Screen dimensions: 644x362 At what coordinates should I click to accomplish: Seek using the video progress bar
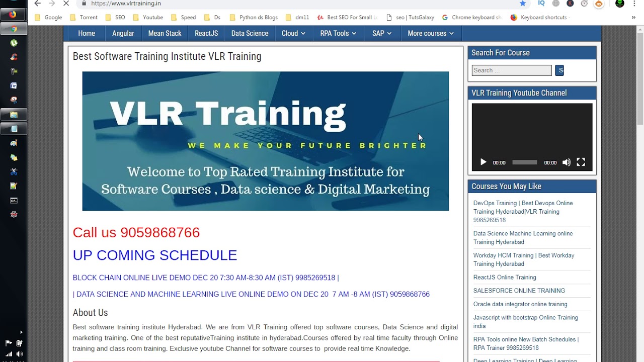[x=524, y=162]
